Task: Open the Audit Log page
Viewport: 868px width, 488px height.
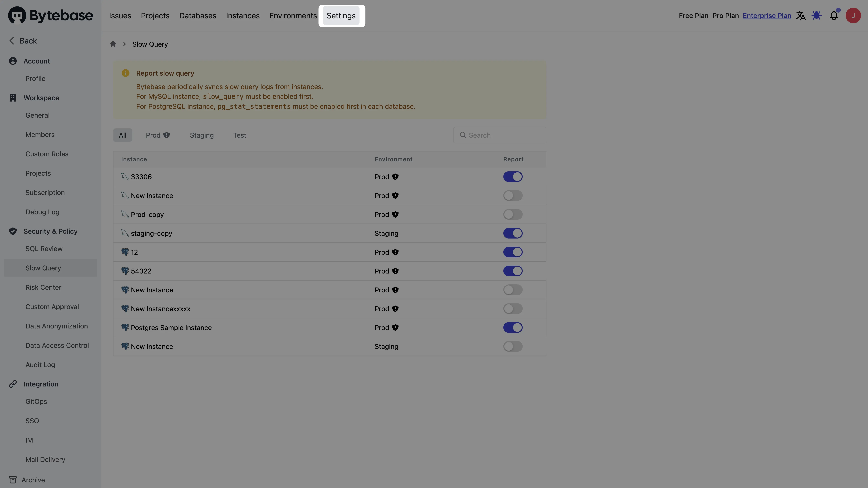Action: pyautogui.click(x=40, y=365)
